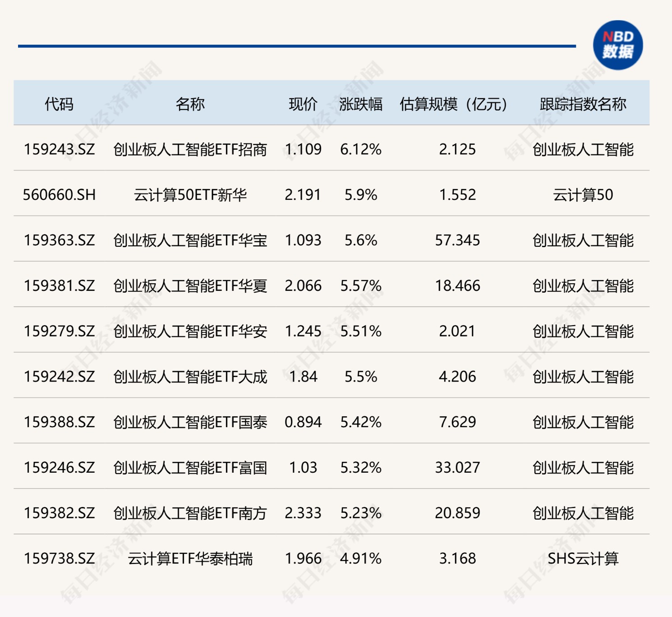Click the 代码 column header

(x=59, y=104)
